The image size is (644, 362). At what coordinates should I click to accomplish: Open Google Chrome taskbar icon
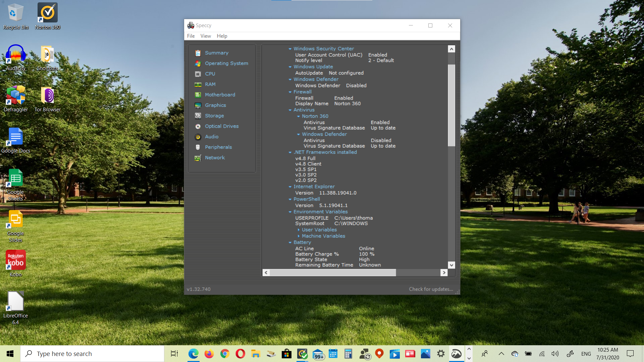click(x=225, y=354)
